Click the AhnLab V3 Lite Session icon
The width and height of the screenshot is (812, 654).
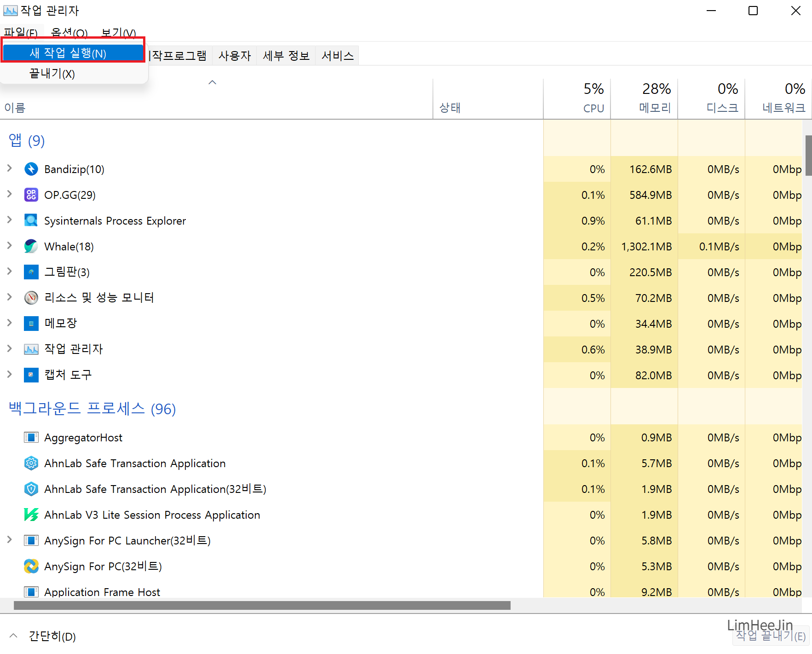[x=31, y=515]
